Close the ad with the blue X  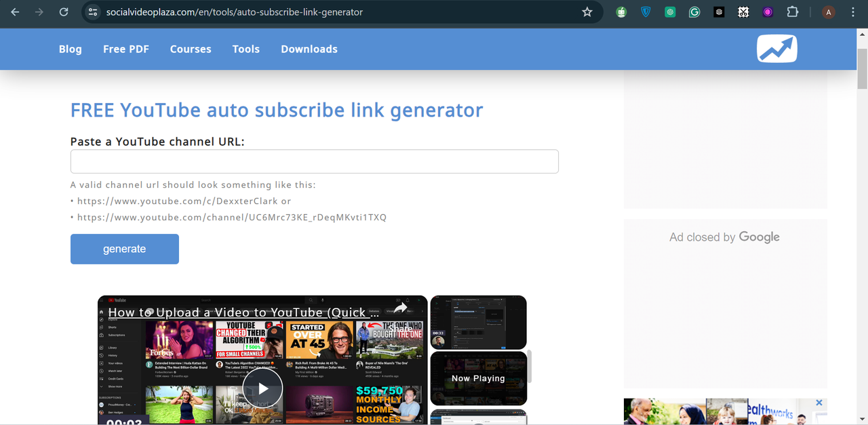[x=819, y=403]
